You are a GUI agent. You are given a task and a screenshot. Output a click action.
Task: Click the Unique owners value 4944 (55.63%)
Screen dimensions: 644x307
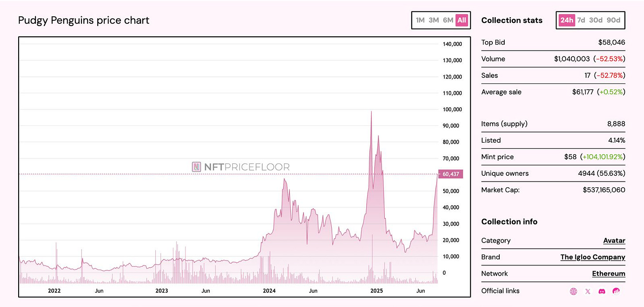click(602, 174)
